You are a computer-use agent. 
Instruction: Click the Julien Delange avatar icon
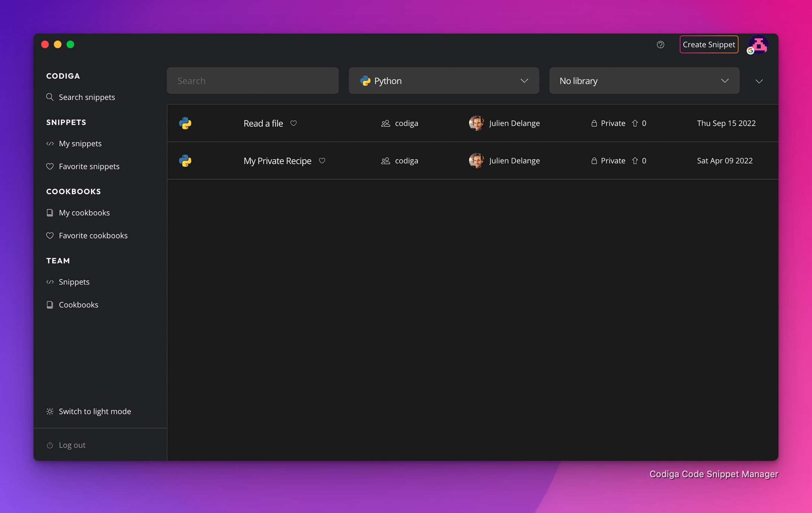click(476, 123)
